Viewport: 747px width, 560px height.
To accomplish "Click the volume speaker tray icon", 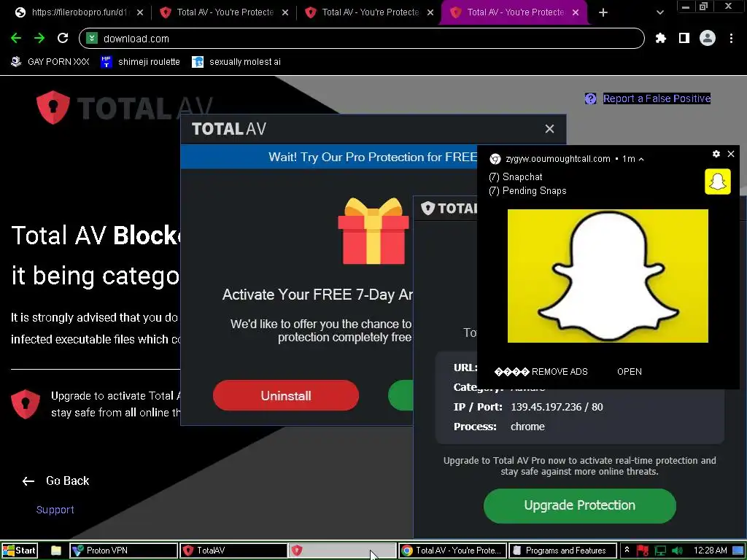I will (x=676, y=551).
